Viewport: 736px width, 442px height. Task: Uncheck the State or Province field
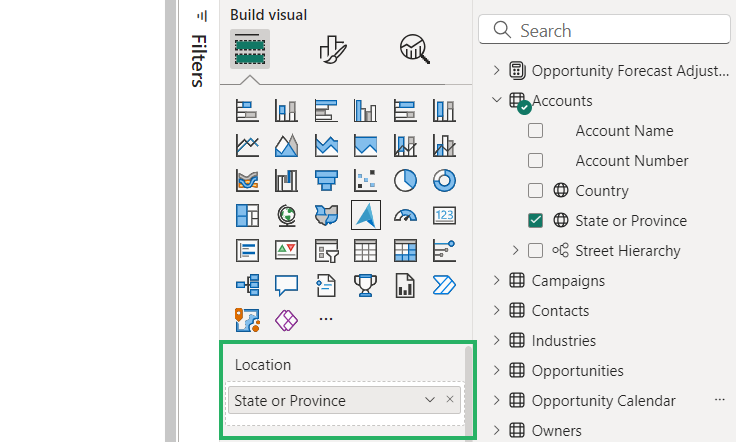(x=536, y=221)
